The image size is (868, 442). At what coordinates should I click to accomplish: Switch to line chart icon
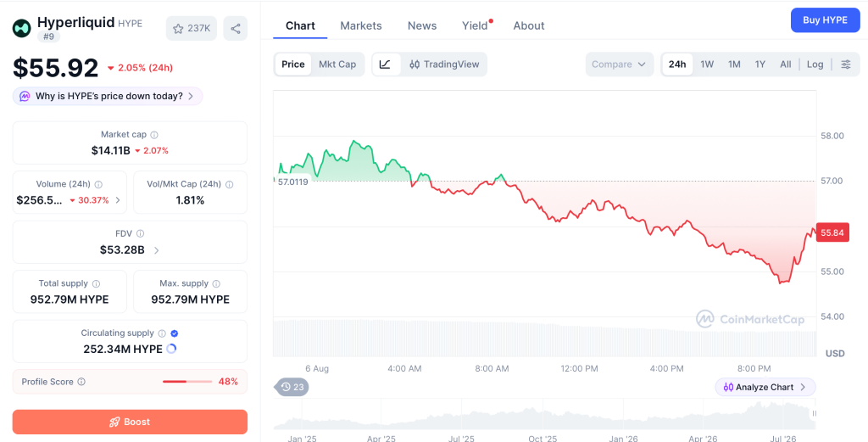click(386, 64)
